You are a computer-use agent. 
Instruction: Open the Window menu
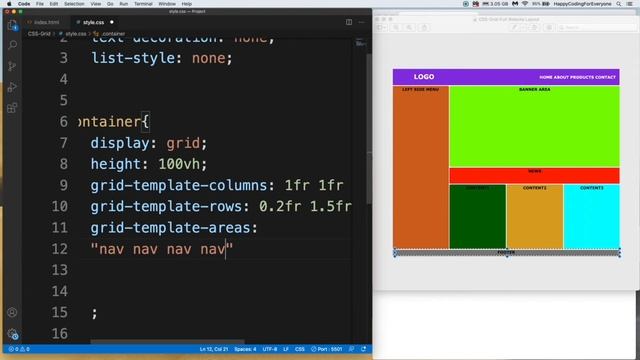167,4
